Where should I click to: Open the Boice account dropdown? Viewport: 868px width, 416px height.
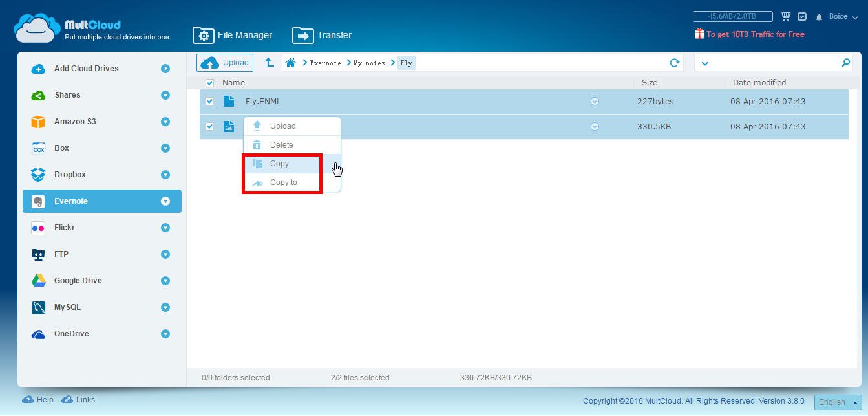843,17
